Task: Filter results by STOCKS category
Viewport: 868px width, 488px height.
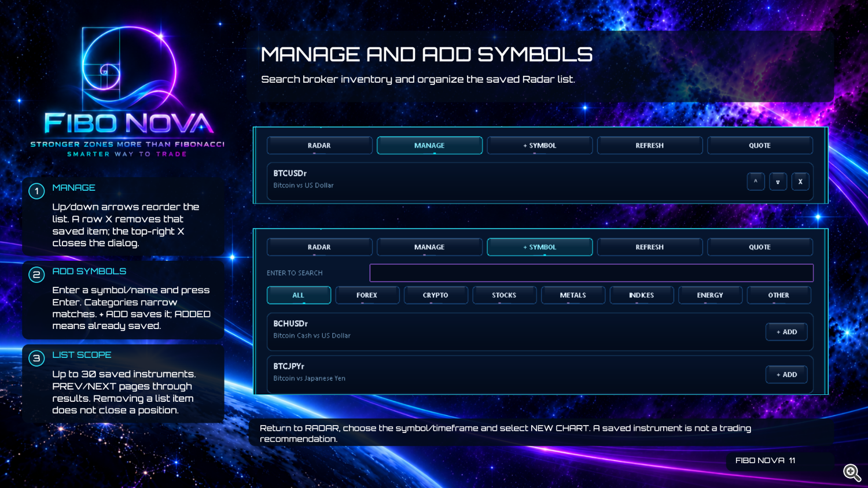Action: click(x=504, y=295)
